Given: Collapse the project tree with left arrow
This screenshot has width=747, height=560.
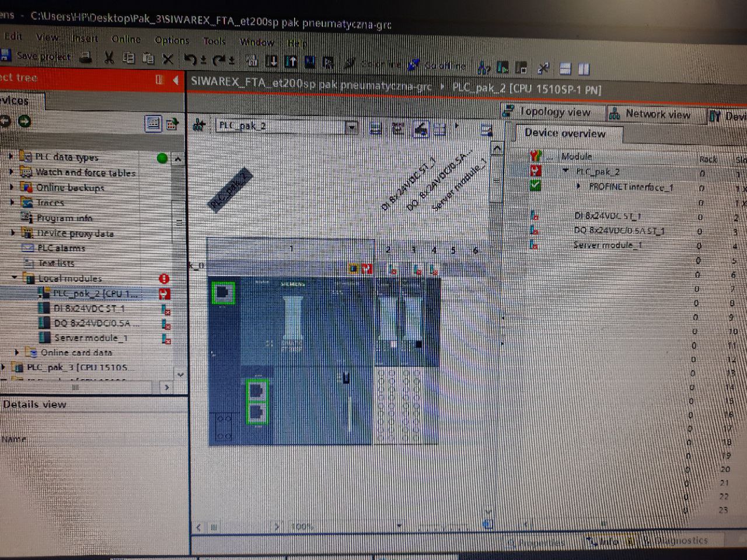Looking at the screenshot, I should pyautogui.click(x=176, y=80).
